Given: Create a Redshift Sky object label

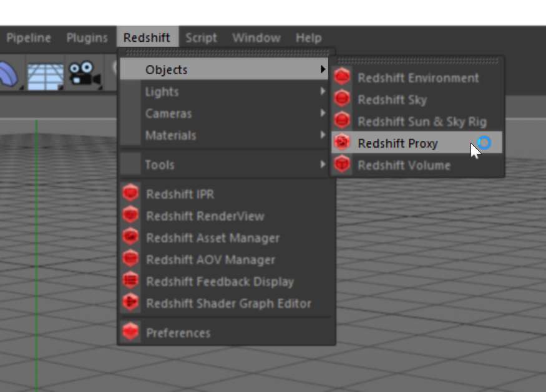Looking at the screenshot, I should coord(392,100).
